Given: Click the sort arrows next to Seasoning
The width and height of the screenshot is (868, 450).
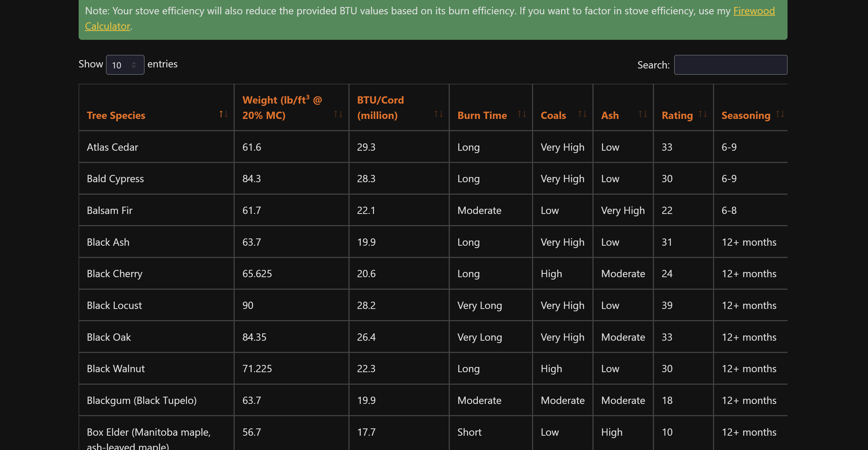Looking at the screenshot, I should click(780, 115).
